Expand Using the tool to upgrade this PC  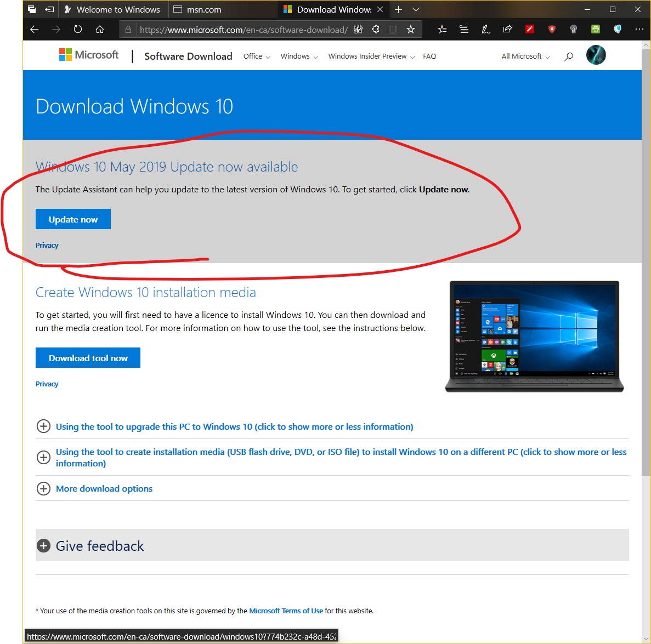tap(234, 426)
